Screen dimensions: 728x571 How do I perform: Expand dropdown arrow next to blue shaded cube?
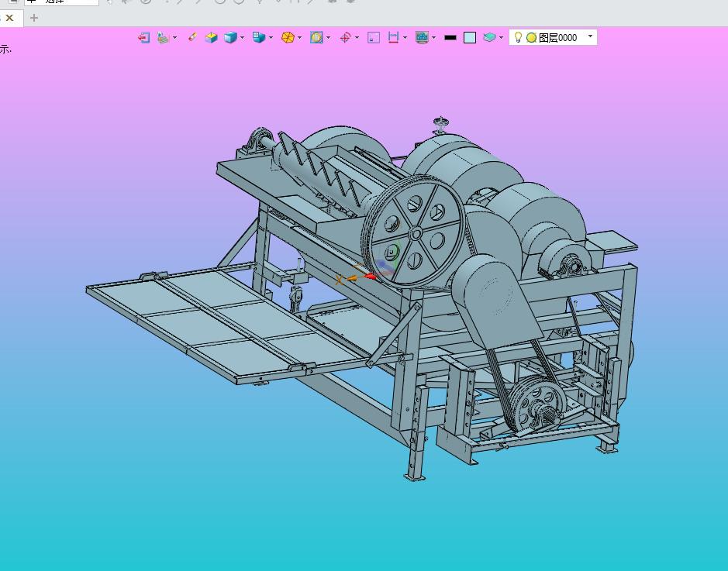(242, 37)
